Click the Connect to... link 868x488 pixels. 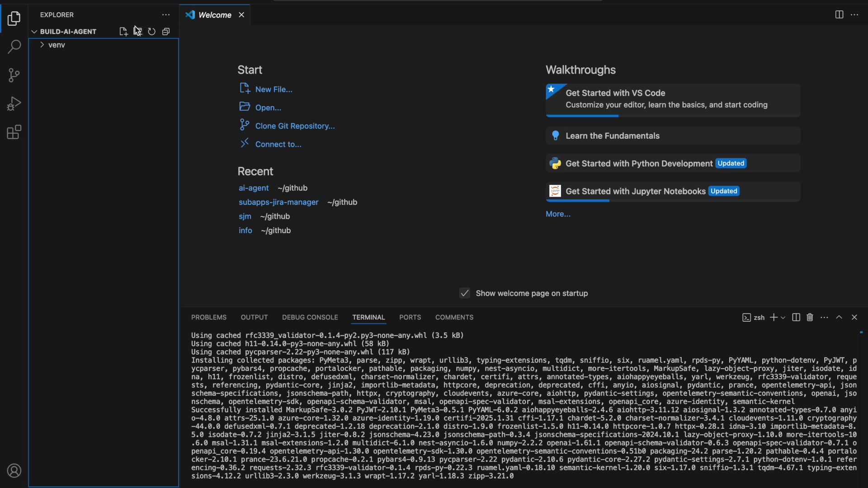pos(270,144)
